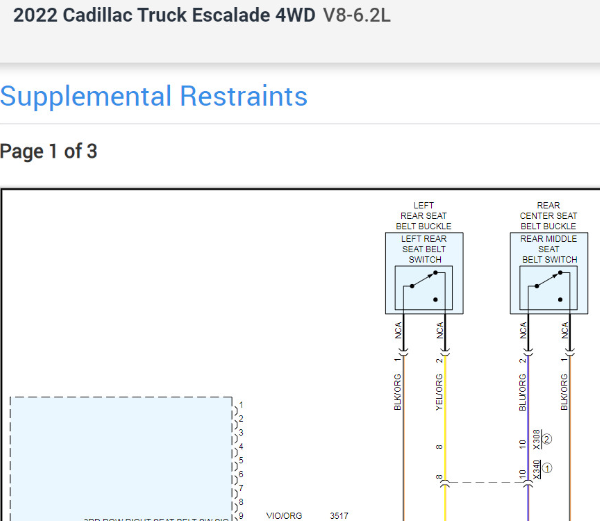Click the Rear Middle Seat Belt Switch symbol
This screenshot has height=521, width=600.
[x=548, y=288]
